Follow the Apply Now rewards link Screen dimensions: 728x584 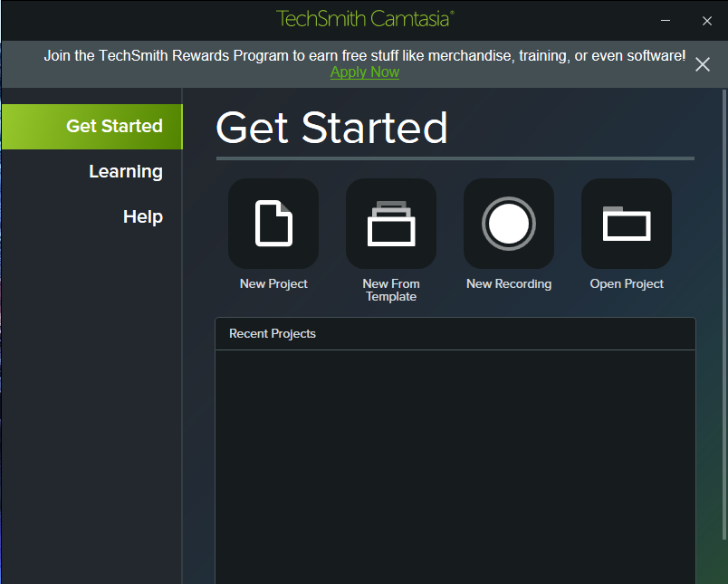(365, 72)
